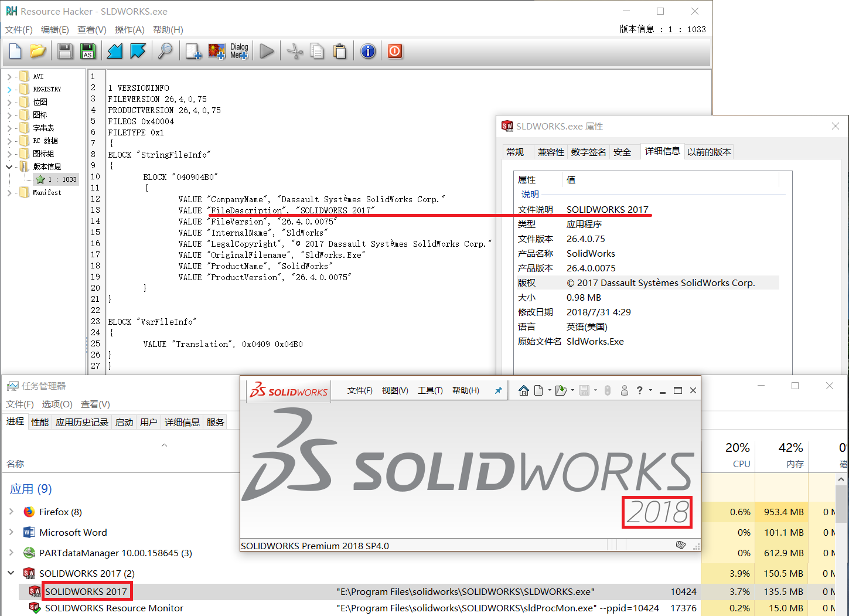Open dropdown arrow next to SOLIDWORKS New icon
The image size is (849, 616).
click(550, 390)
